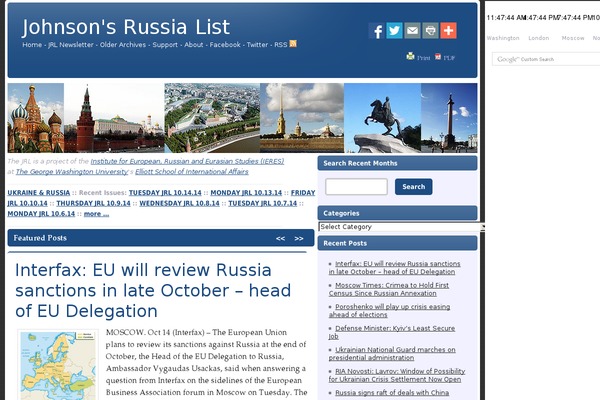
Task: Click Europe map thumbnail in featured post
Action: (57, 366)
